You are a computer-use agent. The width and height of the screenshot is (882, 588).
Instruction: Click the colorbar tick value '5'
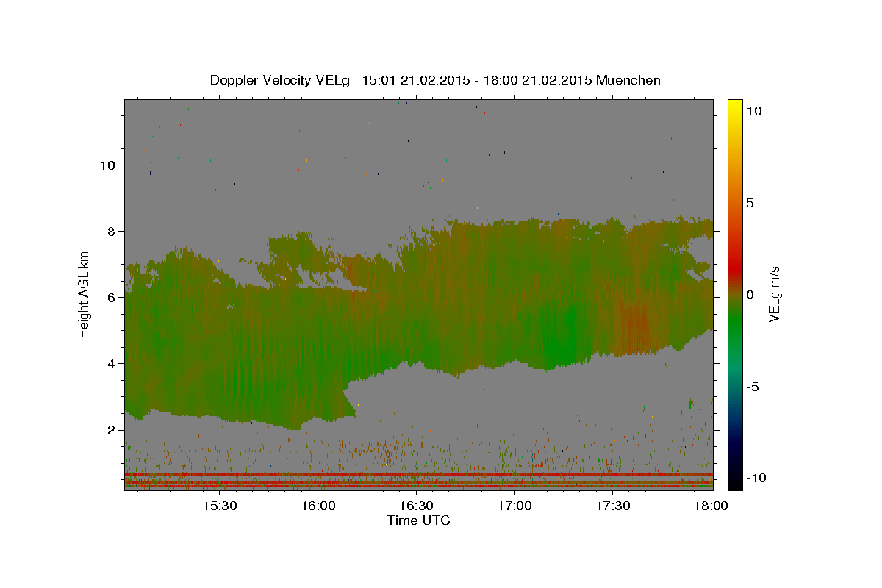750,203
